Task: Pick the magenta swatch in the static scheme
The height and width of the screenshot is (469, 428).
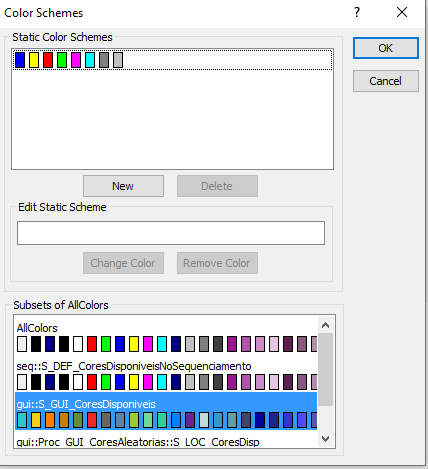Action: 76,60
